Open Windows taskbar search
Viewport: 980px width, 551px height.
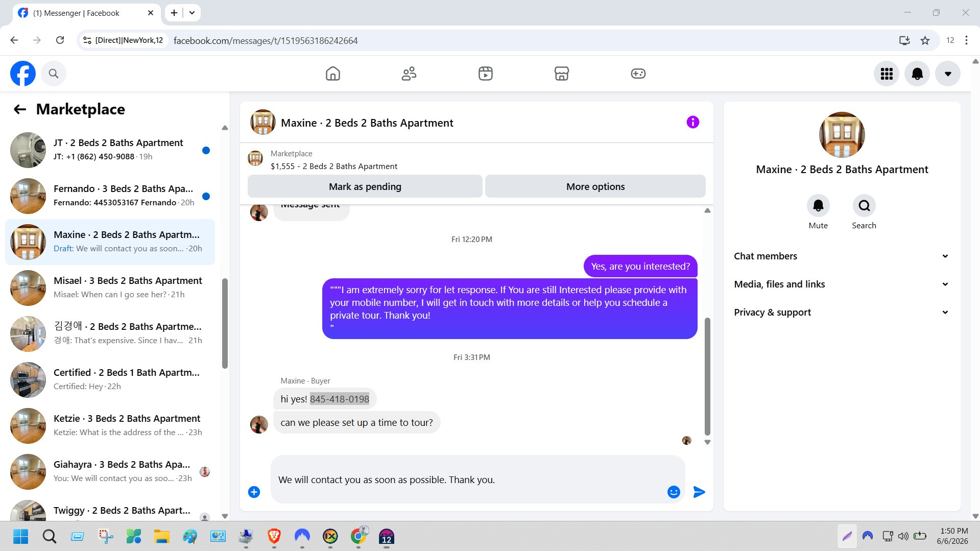point(50,536)
